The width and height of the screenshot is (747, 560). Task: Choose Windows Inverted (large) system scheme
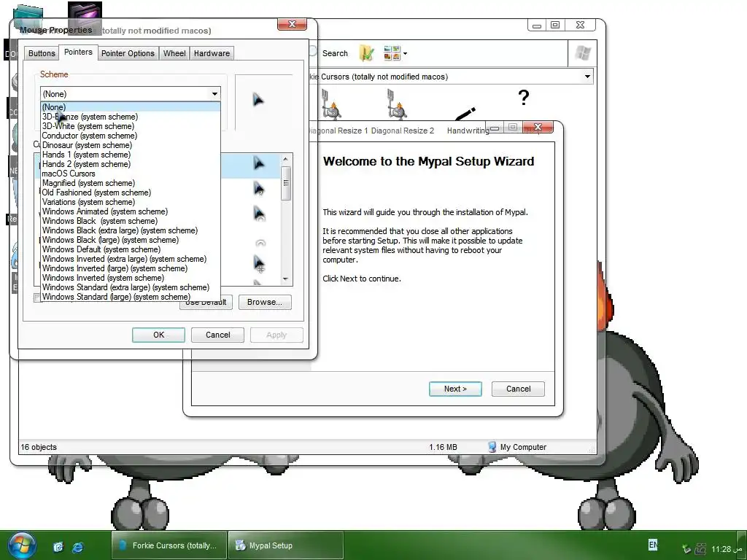(x=131, y=268)
